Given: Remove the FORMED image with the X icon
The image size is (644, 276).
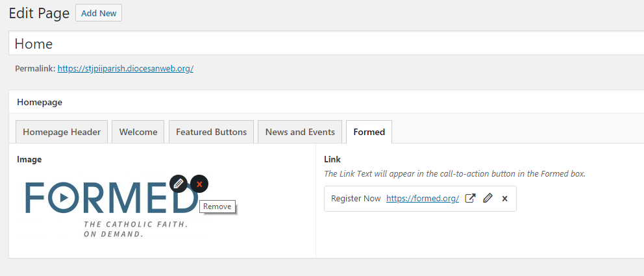Looking at the screenshot, I should tap(199, 184).
